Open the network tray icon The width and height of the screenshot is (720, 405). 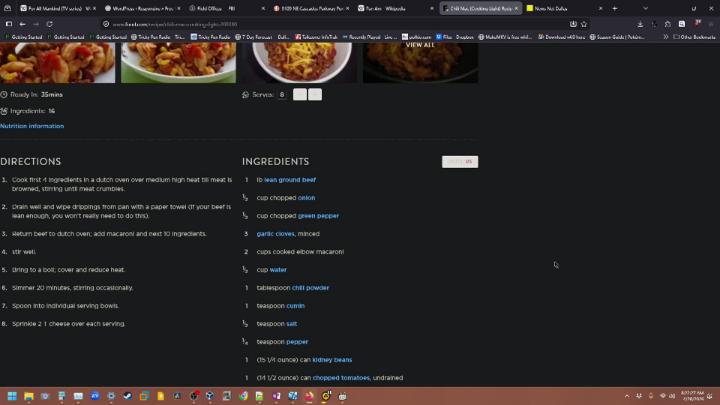coord(662,396)
